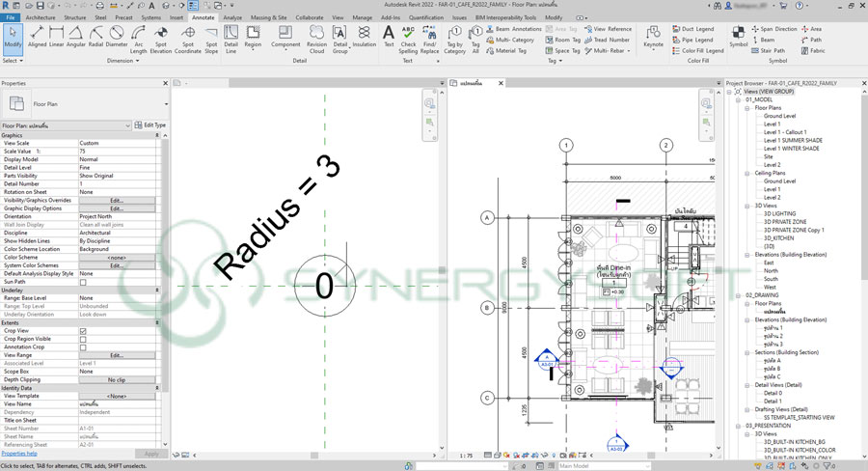868x471 pixels.
Task: Choose the Spot Elevation tool
Action: [161, 39]
